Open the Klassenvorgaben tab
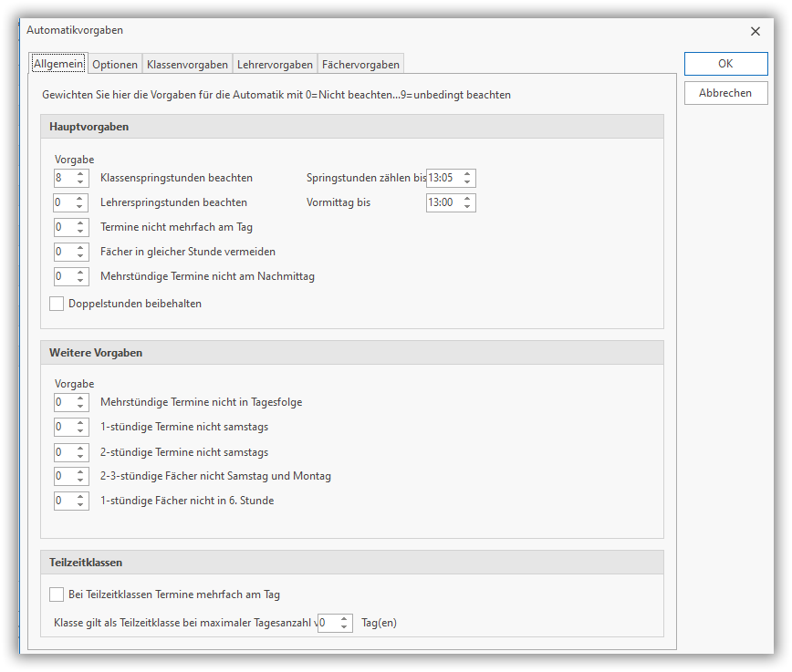 tap(187, 65)
